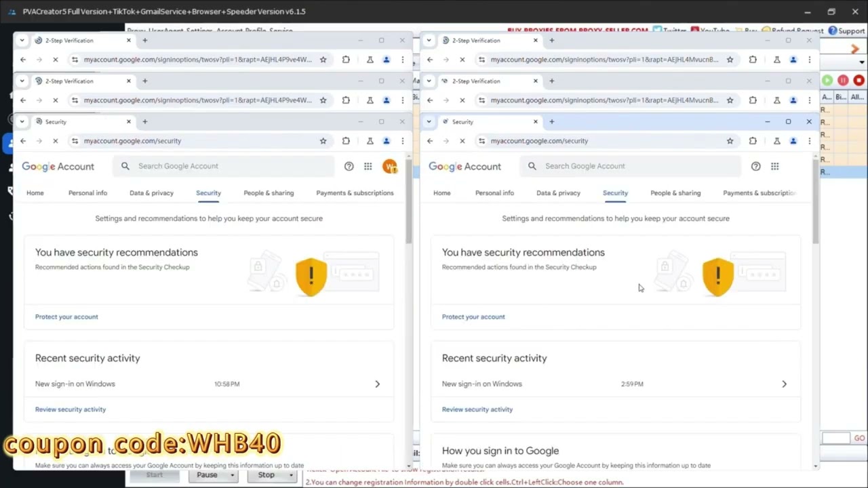868x488 pixels.
Task: Expand tab search dropdown in left Security window
Action: click(22, 122)
